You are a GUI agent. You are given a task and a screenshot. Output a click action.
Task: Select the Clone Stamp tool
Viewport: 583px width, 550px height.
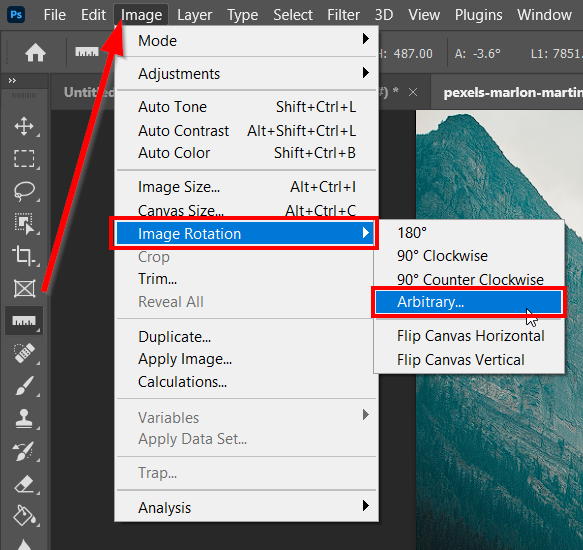[24, 418]
